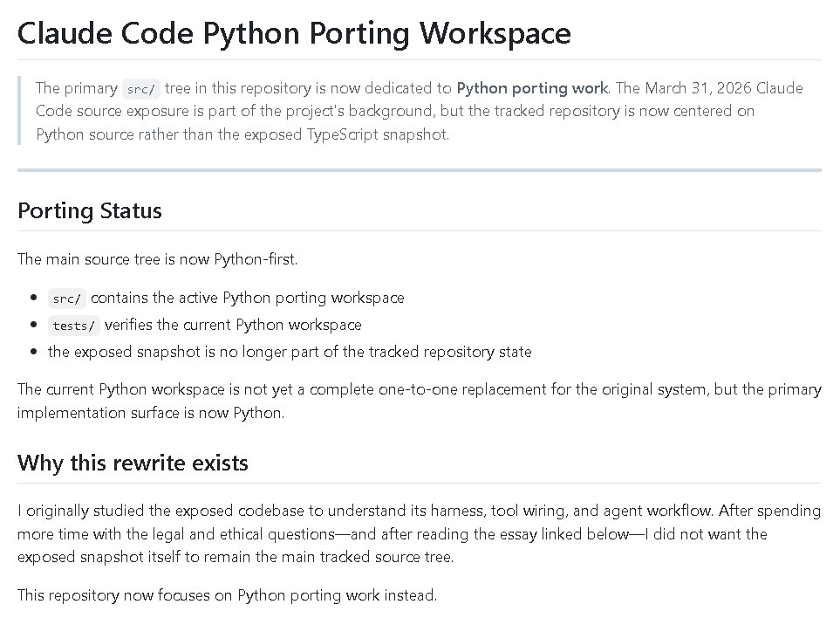Viewport: 840px width, 618px height.
Task: Click the final "This repository now focuses" sentence
Action: click(x=227, y=595)
